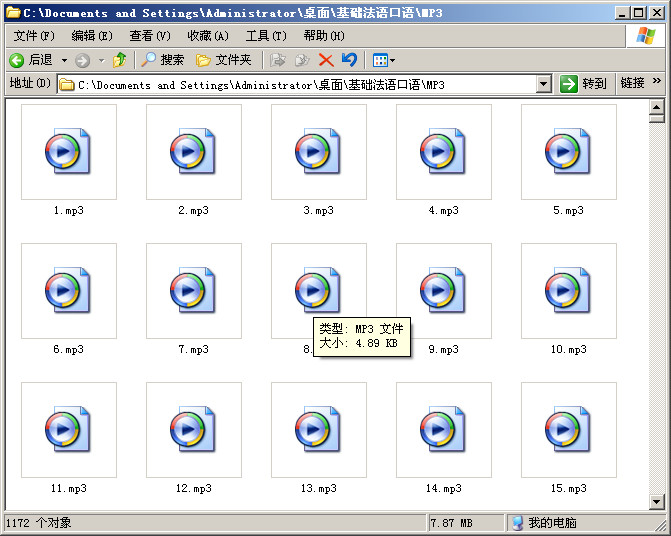Viewport: 671px width, 536px height.
Task: Open the 收藏(A) menu
Action: pos(208,36)
